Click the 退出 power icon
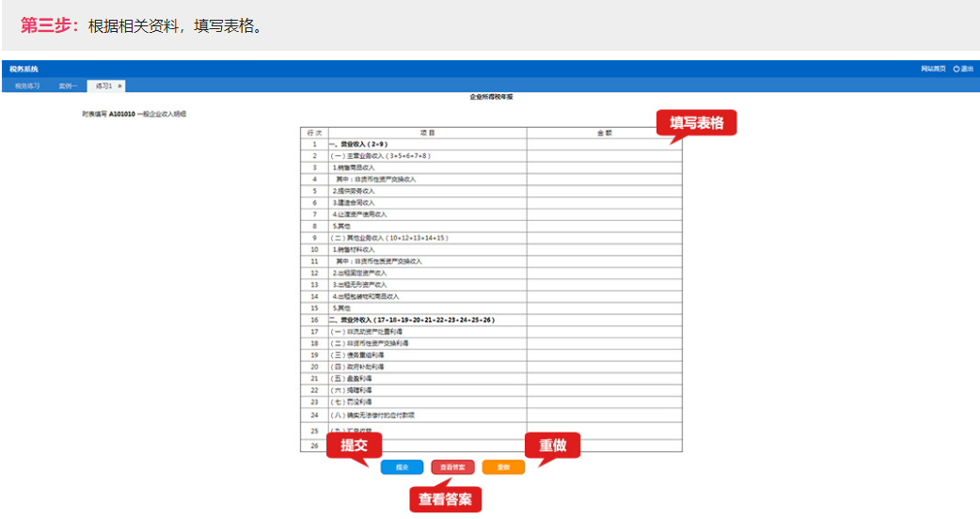 (x=956, y=69)
